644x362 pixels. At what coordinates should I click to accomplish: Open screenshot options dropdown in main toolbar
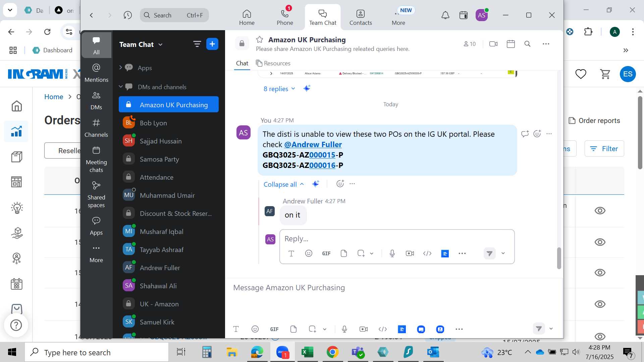point(325,329)
